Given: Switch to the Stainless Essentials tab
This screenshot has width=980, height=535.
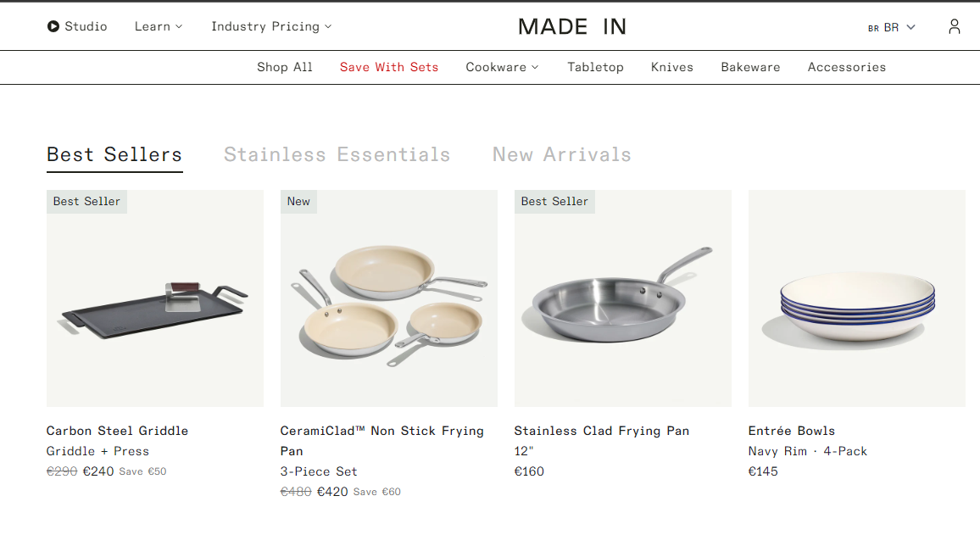Looking at the screenshot, I should pyautogui.click(x=337, y=154).
